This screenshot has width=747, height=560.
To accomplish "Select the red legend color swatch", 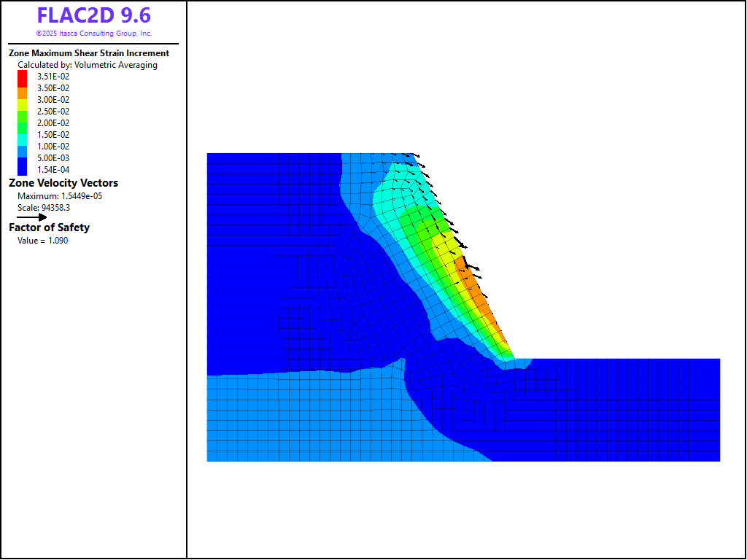I will (22, 77).
